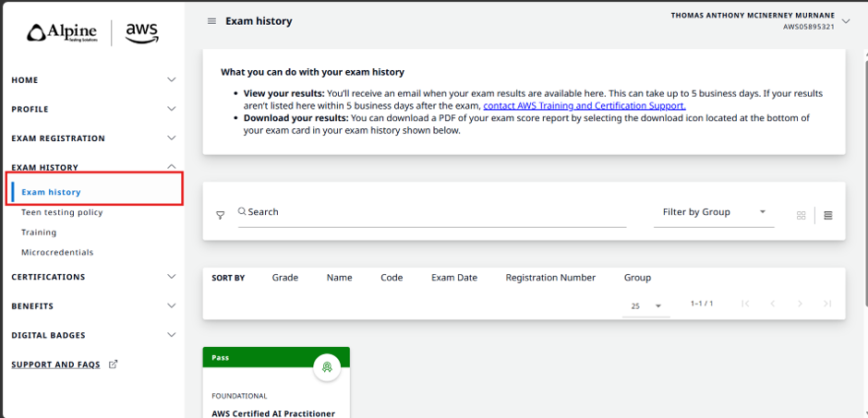Open the user account dropdown chevron
The image size is (868, 418).
click(845, 21)
